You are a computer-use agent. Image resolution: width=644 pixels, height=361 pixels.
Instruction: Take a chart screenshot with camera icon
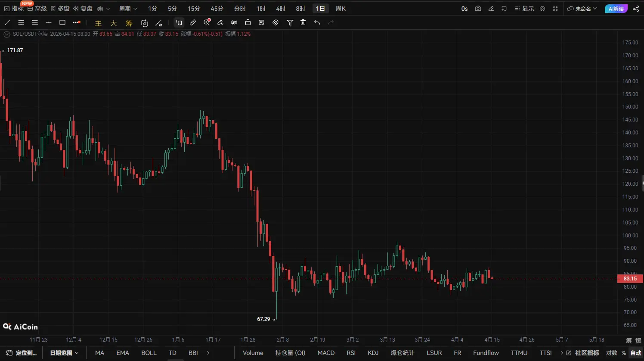coord(478,9)
